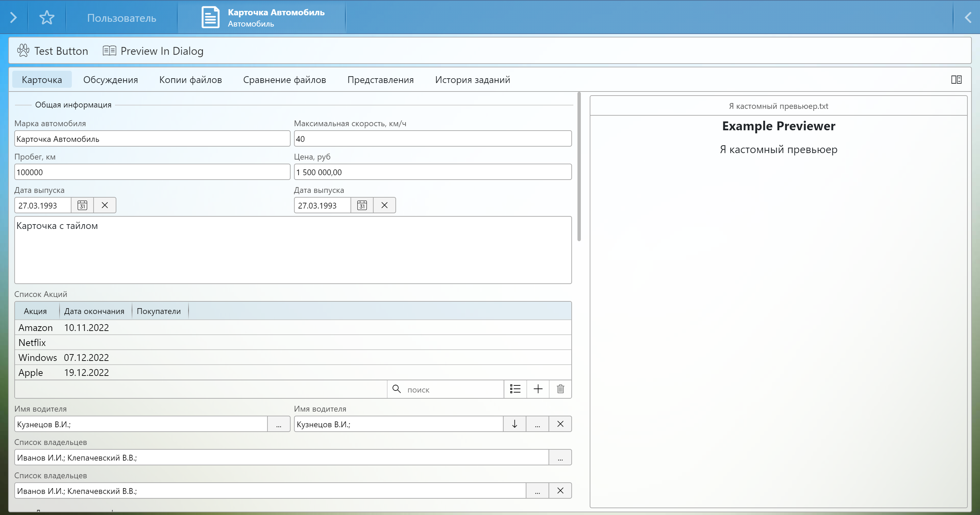This screenshot has width=980, height=515.
Task: Click the card vertical scrollbar
Action: click(579, 167)
